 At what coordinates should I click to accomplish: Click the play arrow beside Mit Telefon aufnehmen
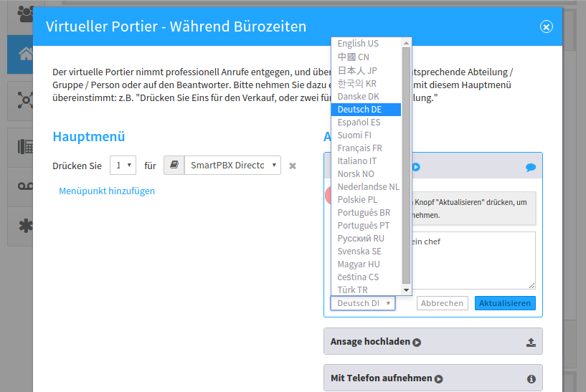point(438,378)
